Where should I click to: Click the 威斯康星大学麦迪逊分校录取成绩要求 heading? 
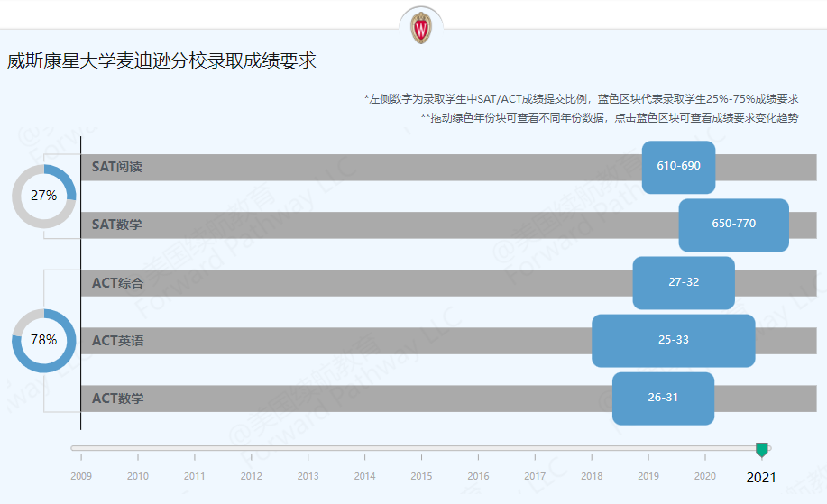(161, 60)
